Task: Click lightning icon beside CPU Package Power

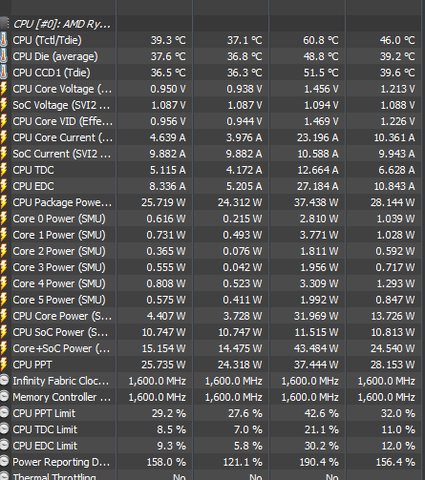Action: pos(4,202)
